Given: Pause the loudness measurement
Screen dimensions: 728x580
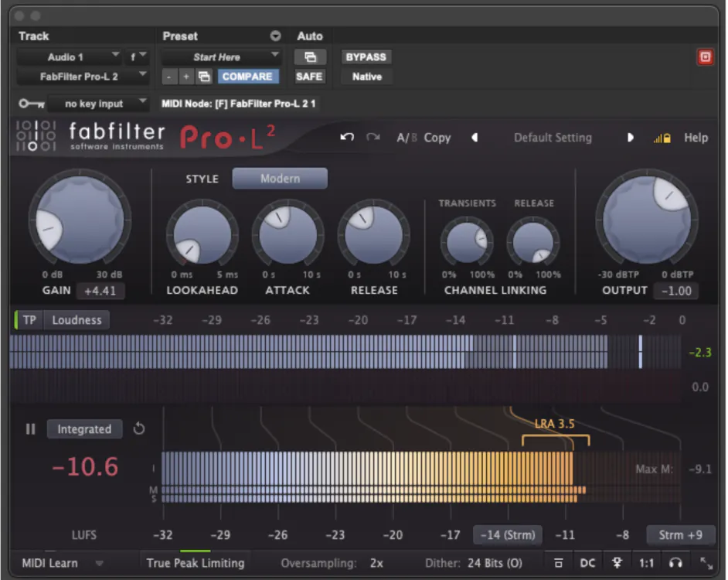Looking at the screenshot, I should click(x=30, y=429).
